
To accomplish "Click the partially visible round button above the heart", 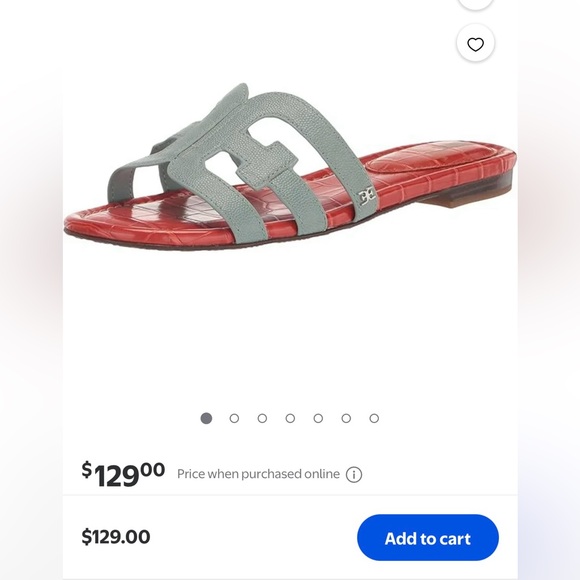I will [x=475, y=4].
